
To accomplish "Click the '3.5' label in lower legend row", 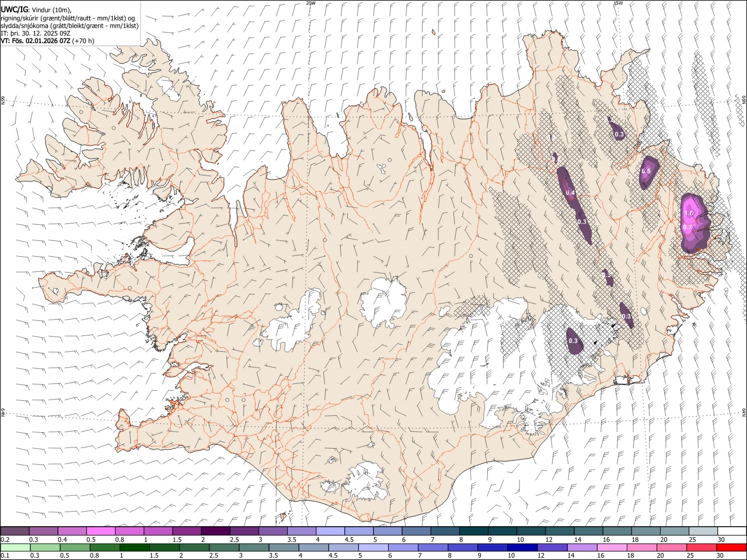I will pos(273,555).
